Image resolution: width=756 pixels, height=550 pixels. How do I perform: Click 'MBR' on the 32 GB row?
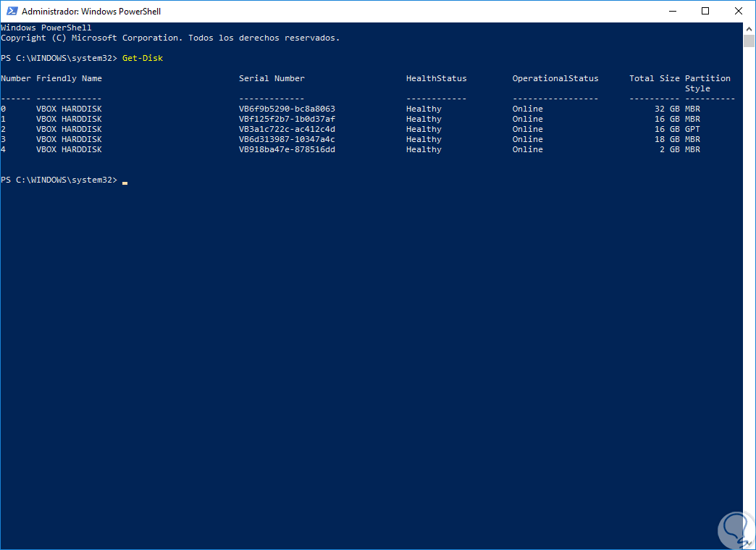692,109
